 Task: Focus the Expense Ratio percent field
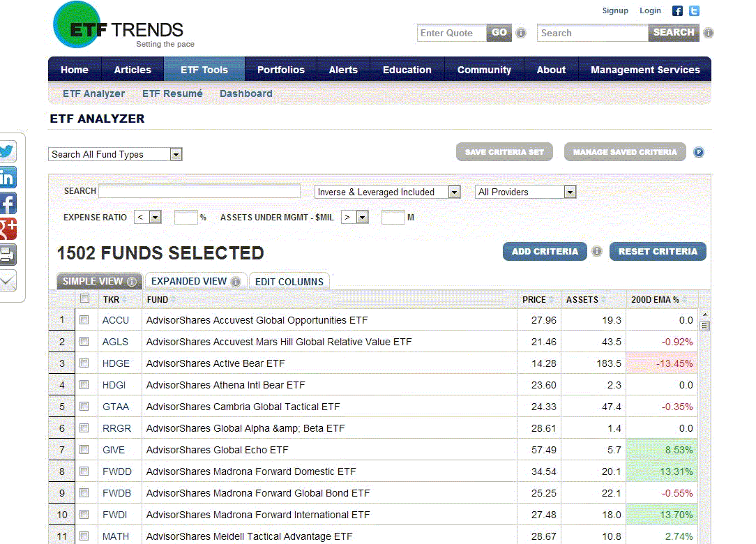(x=186, y=218)
